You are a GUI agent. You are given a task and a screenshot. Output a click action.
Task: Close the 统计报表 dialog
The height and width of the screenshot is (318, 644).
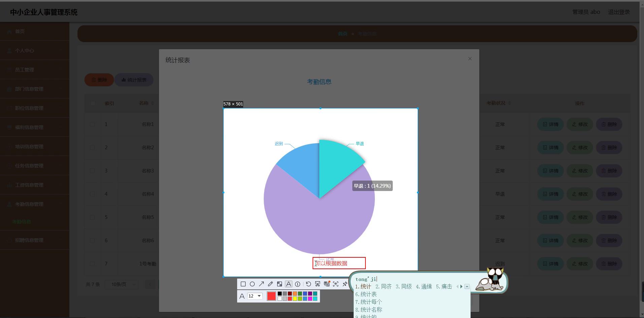[470, 59]
